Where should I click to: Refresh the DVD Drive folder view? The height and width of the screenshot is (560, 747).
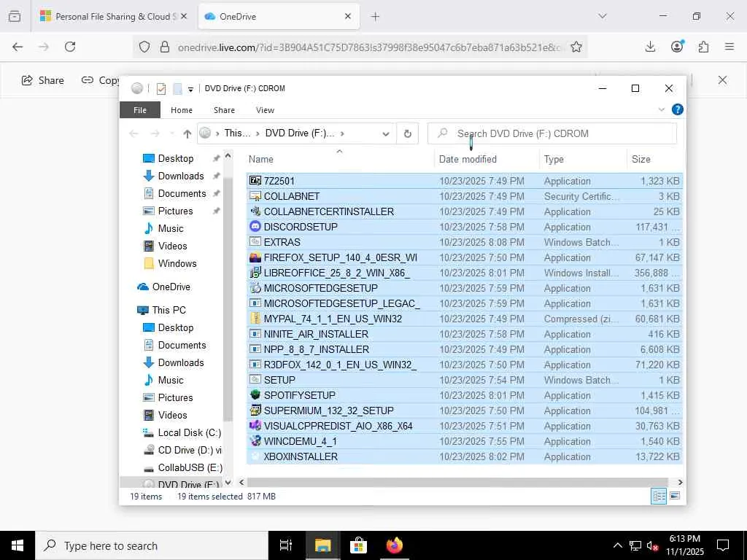point(407,134)
